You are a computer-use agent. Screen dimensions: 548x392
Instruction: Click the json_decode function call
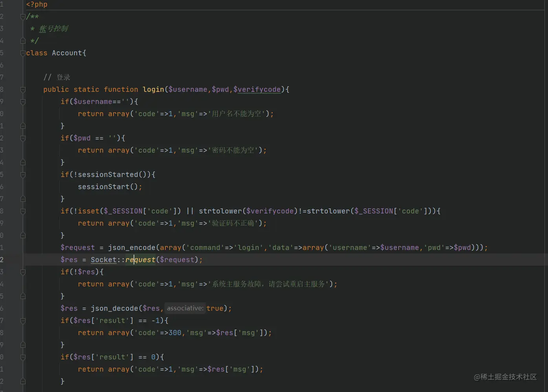(115, 308)
